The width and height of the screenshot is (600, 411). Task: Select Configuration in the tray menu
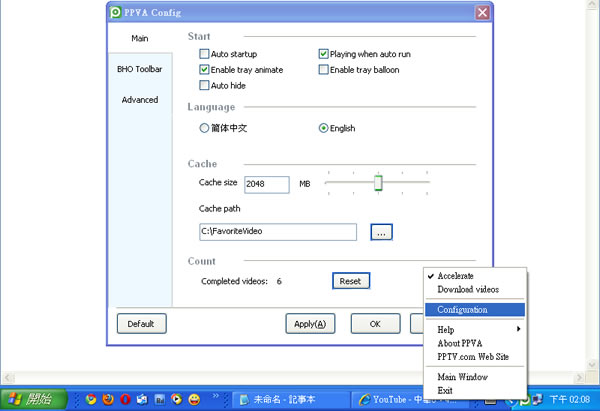click(474, 310)
